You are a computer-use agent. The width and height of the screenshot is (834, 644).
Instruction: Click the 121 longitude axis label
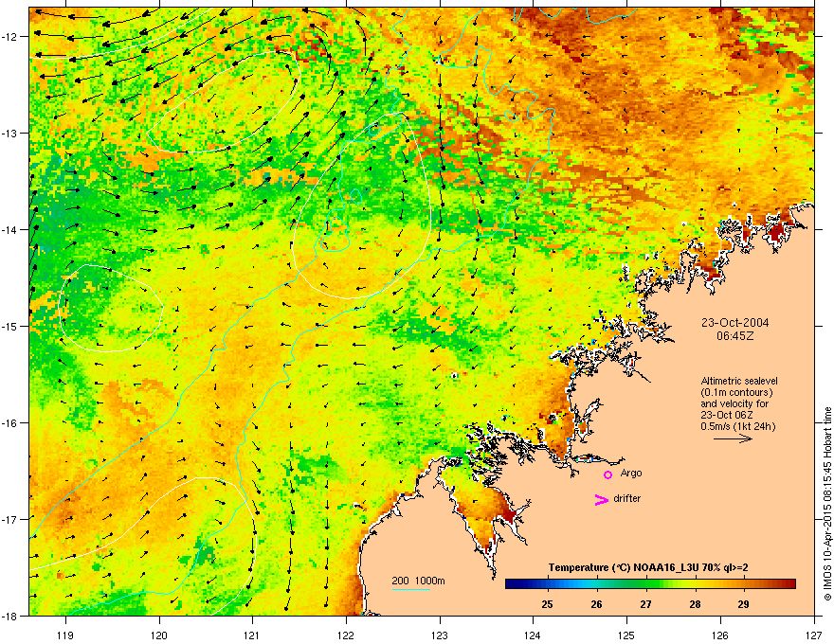tap(252, 635)
